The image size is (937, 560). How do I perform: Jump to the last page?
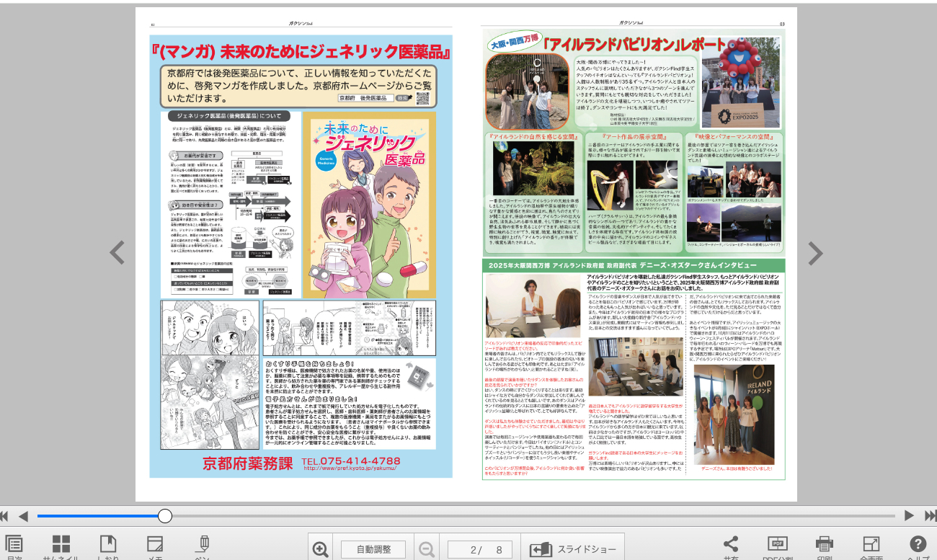[x=931, y=515]
